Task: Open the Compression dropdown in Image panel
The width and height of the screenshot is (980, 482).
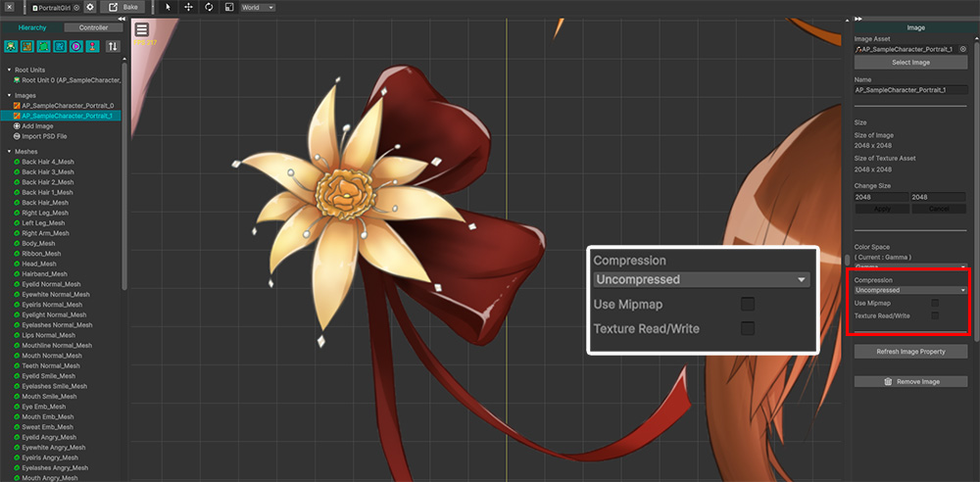Action: [x=910, y=290]
